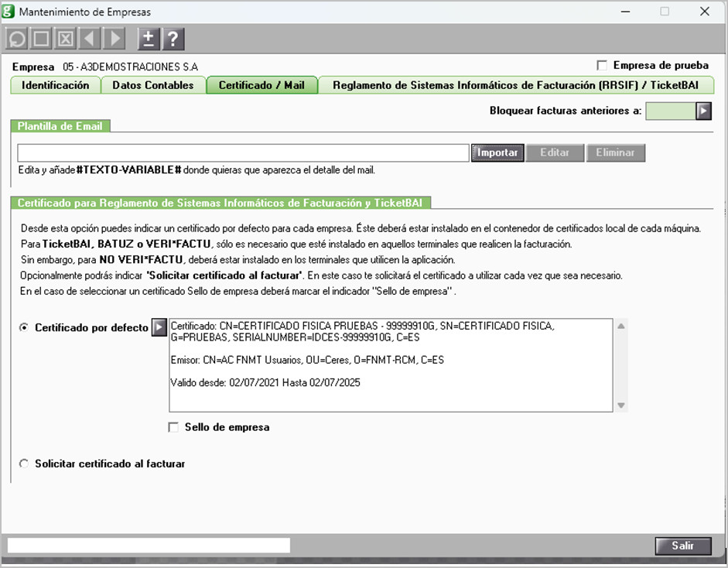The image size is (728, 568).
Task: Click the Bloquear facturas anteriores date field
Action: pyautogui.click(x=671, y=111)
